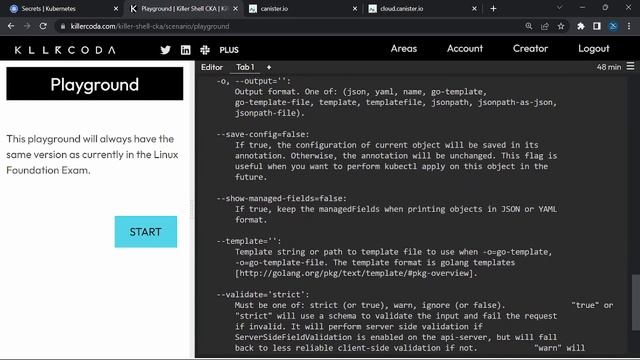
Task: Click the share page icon in address bar
Action: pos(544,26)
